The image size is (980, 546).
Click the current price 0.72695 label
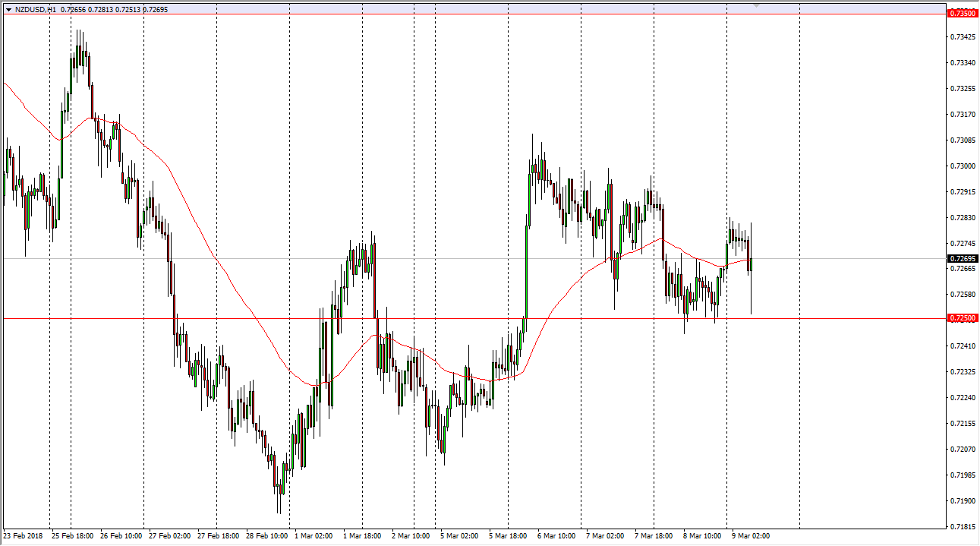963,259
